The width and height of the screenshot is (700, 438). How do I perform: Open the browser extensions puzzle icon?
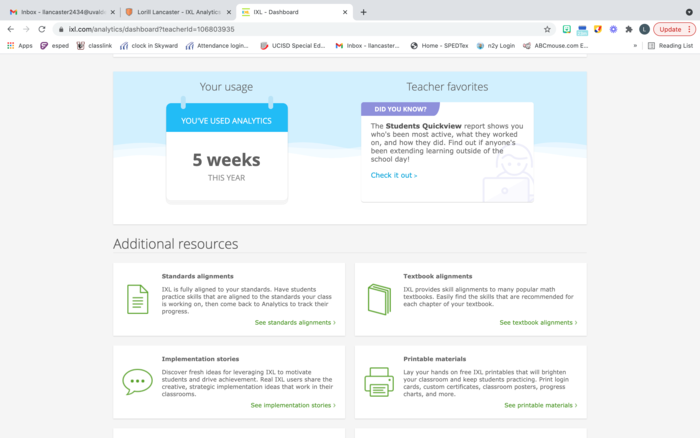(629, 29)
